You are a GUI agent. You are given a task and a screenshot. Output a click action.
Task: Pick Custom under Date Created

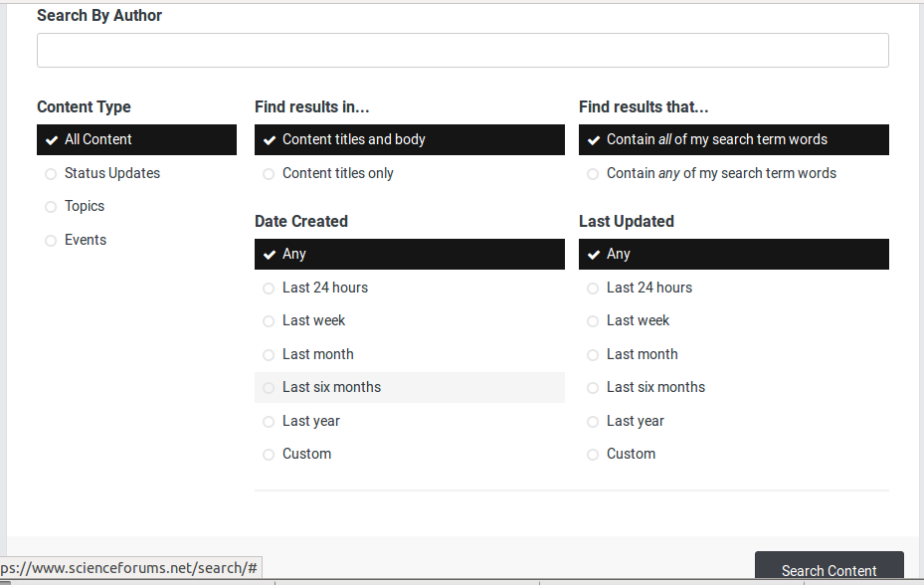coord(306,454)
